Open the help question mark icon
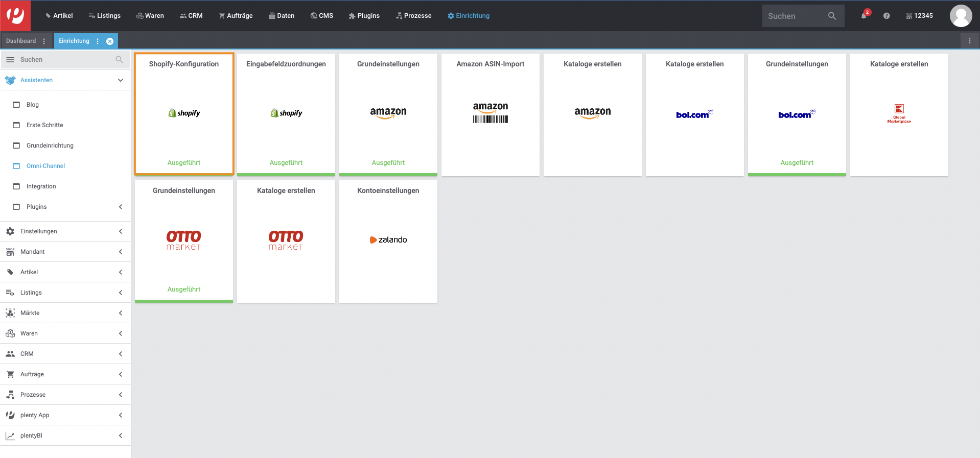The height and width of the screenshot is (458, 980). pos(886,16)
